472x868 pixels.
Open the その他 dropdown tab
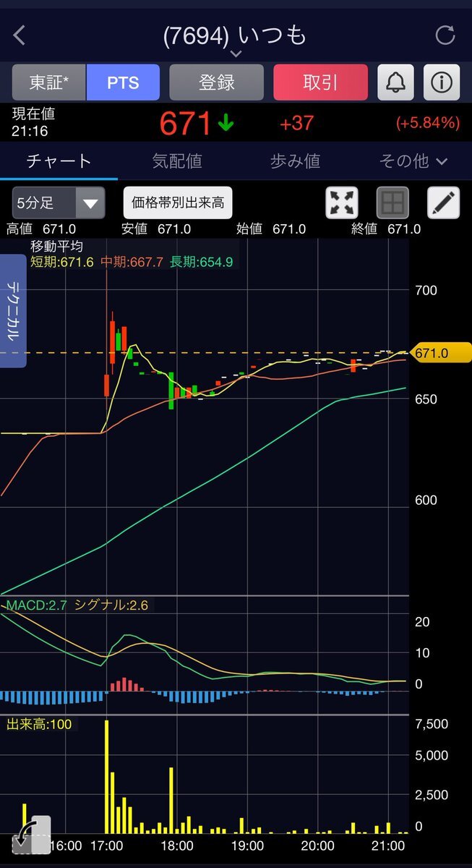pos(413,161)
